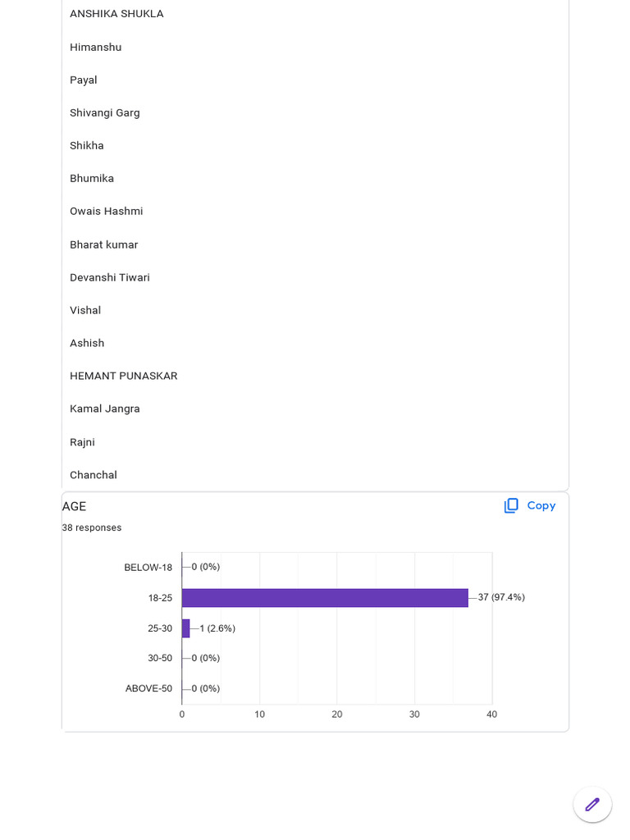Click the copy chart icon
This screenshot has width=630, height=840.
click(511, 506)
